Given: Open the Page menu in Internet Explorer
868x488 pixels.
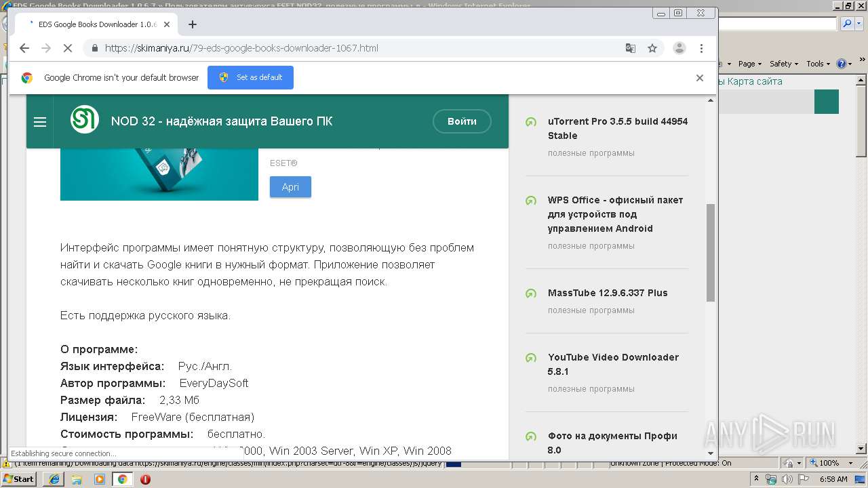Looking at the screenshot, I should click(750, 64).
